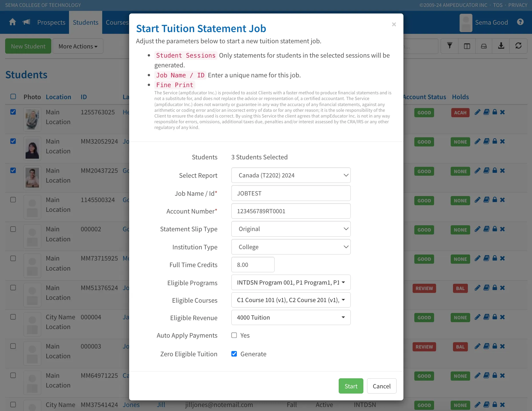Delete student 000004 with X icon
532x411 pixels.
tap(502, 317)
